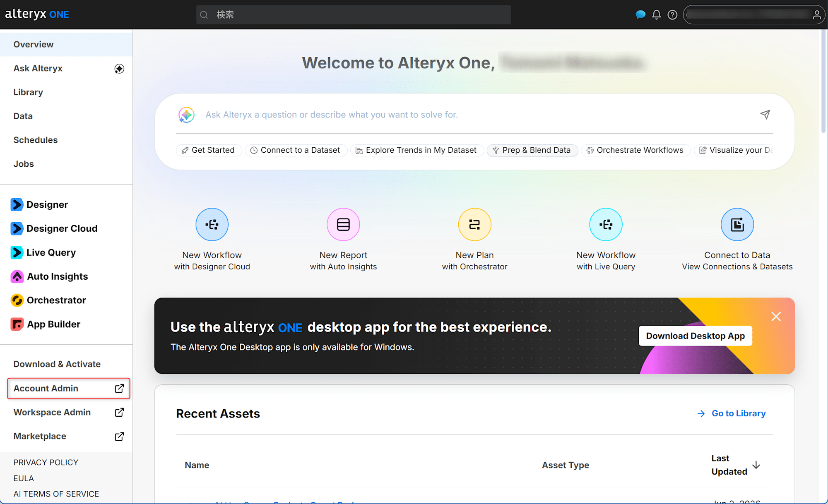The width and height of the screenshot is (828, 504).
Task: Click the Last Updated column header text
Action: (729, 465)
